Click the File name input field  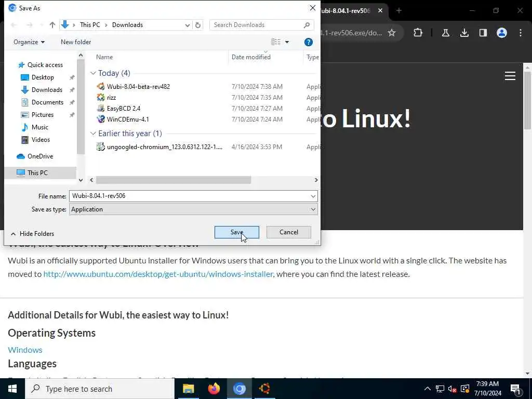tap(189, 196)
